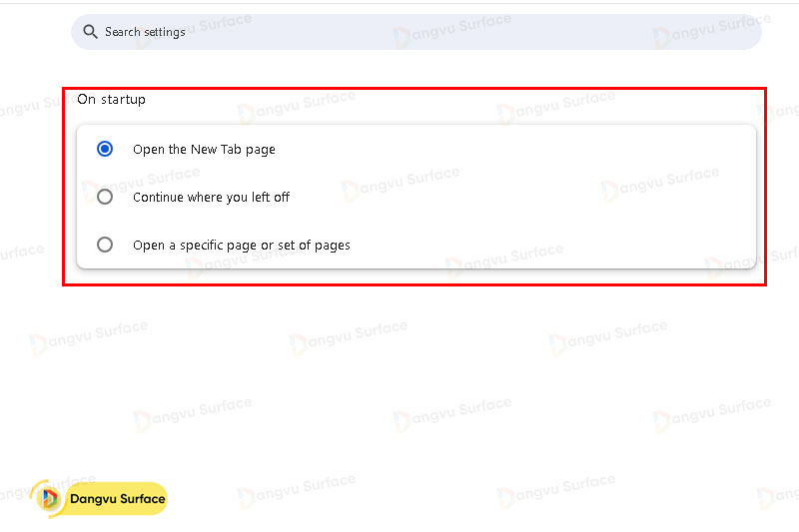Keep New Tab page as startup option

tap(105, 149)
